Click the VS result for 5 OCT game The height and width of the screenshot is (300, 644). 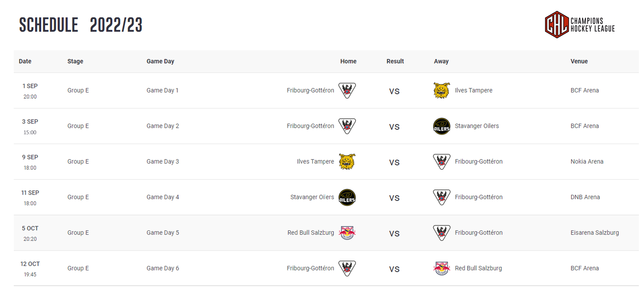click(x=394, y=234)
